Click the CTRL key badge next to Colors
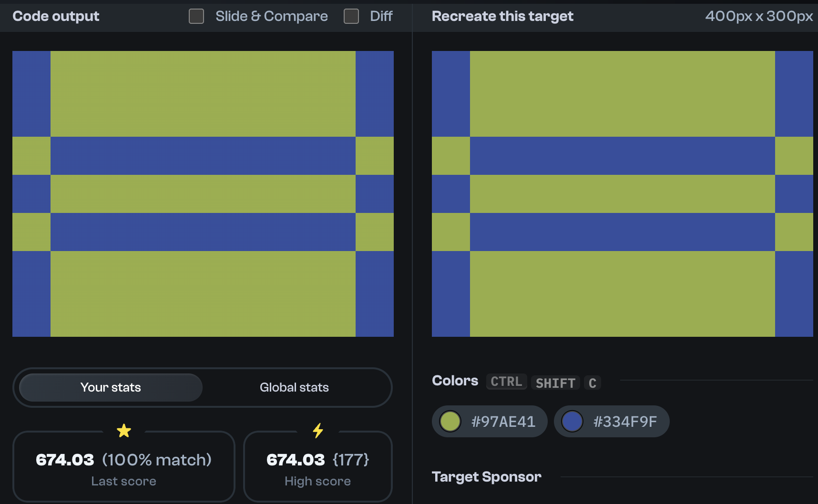This screenshot has width=818, height=504. tap(506, 382)
